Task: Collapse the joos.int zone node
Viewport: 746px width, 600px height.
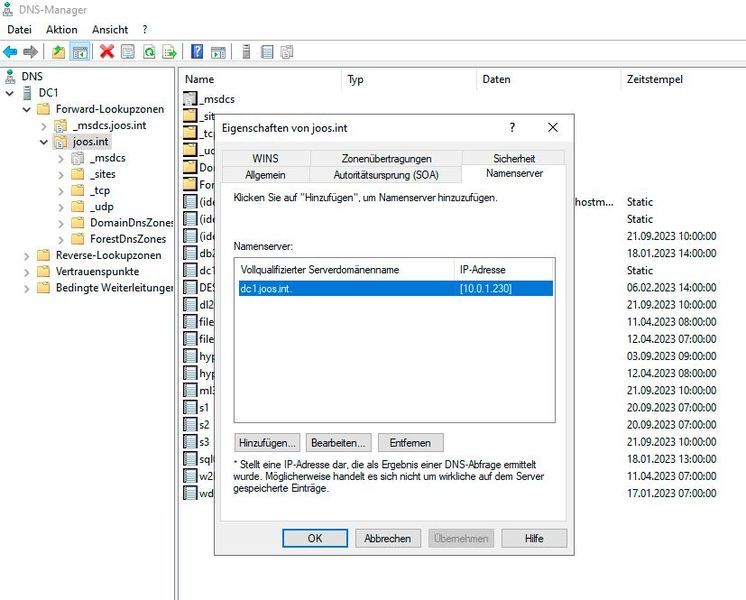Action: pyautogui.click(x=44, y=142)
